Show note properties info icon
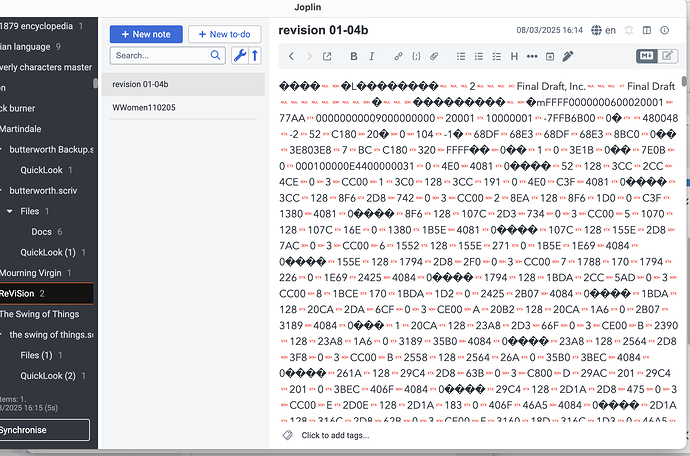This screenshot has height=456, width=690. point(664,30)
